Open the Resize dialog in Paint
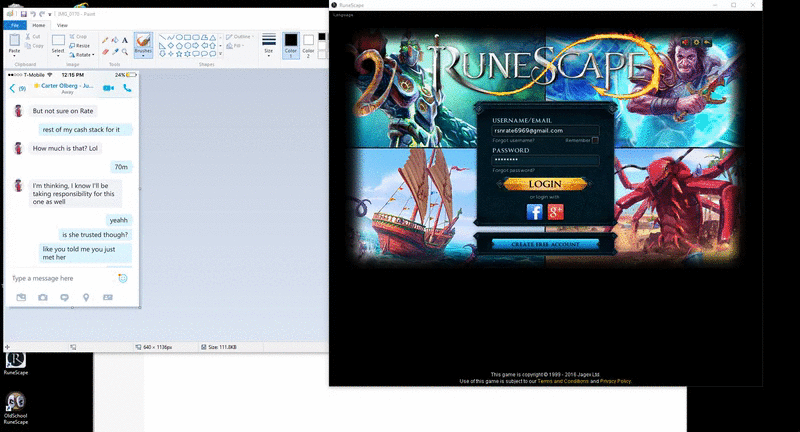 click(80, 46)
